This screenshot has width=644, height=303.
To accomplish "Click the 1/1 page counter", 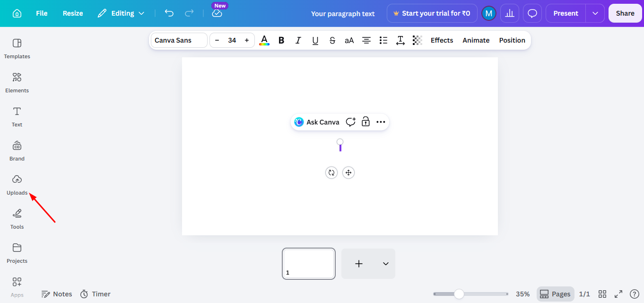I will point(585,294).
